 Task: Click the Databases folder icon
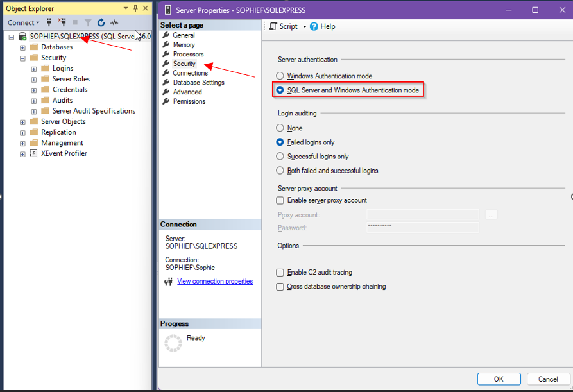(x=34, y=47)
